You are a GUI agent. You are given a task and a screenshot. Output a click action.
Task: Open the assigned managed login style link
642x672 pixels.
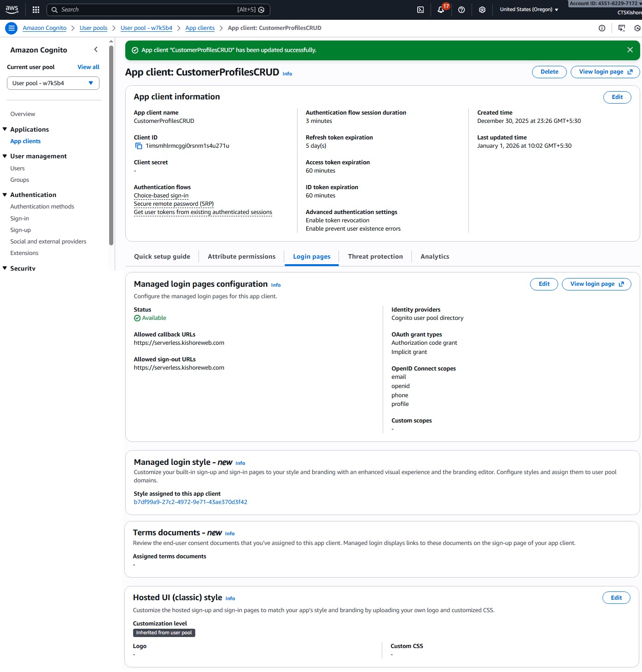pos(190,502)
